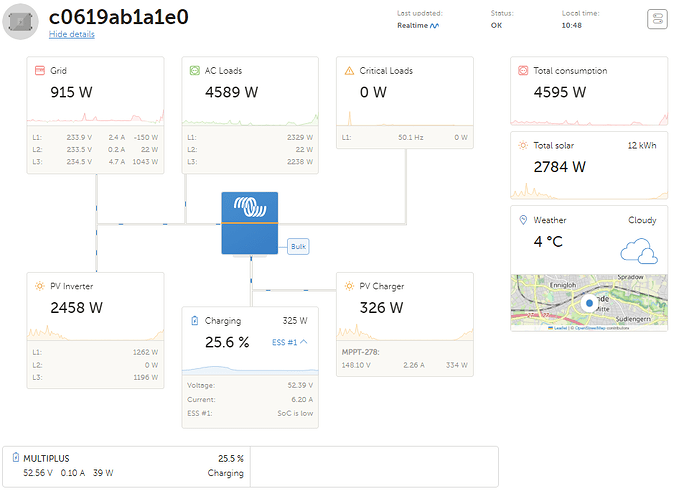Click the 2329 W AC Loads L1
This screenshot has height=499, width=674.
click(300, 138)
